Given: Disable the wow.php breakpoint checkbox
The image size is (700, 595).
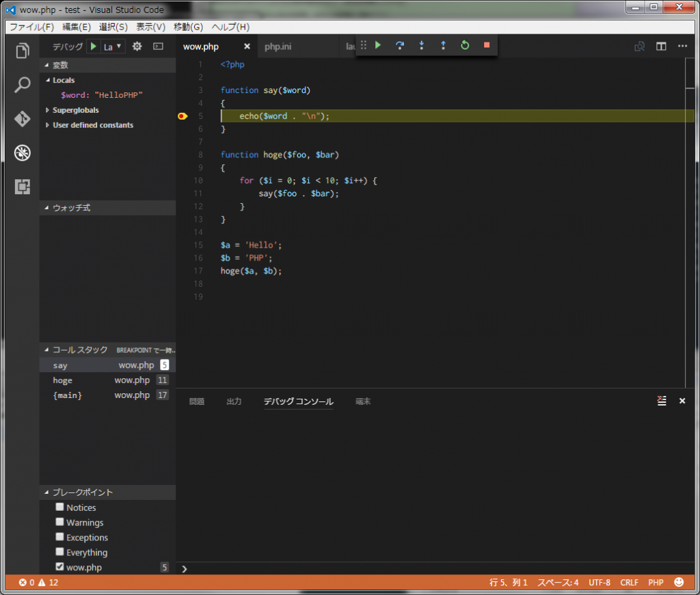Looking at the screenshot, I should (x=59, y=567).
